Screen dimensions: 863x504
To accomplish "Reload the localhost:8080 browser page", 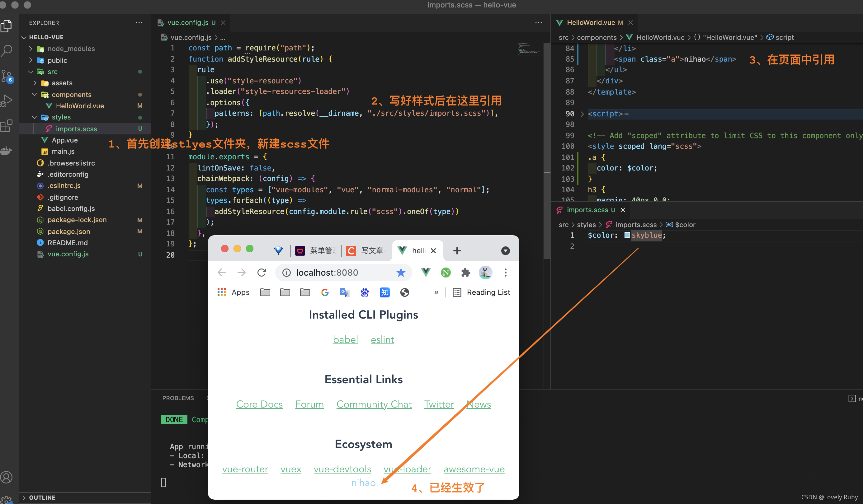I will 262,272.
